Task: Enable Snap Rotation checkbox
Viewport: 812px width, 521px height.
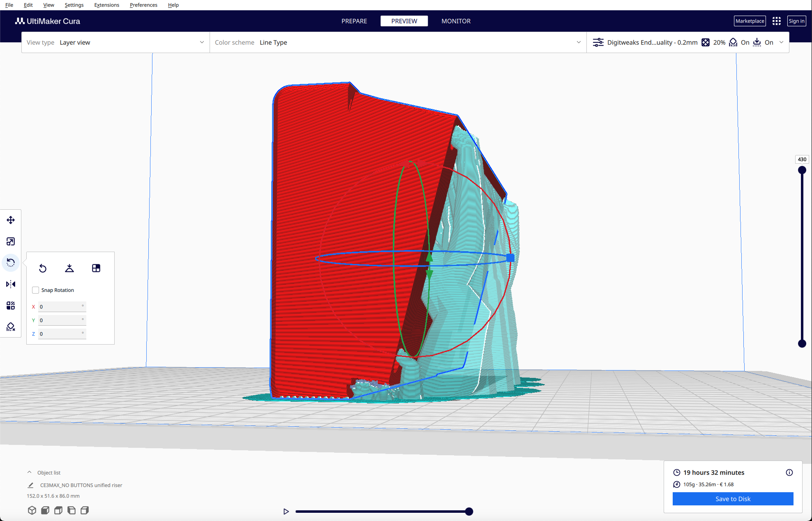Action: [x=36, y=290]
